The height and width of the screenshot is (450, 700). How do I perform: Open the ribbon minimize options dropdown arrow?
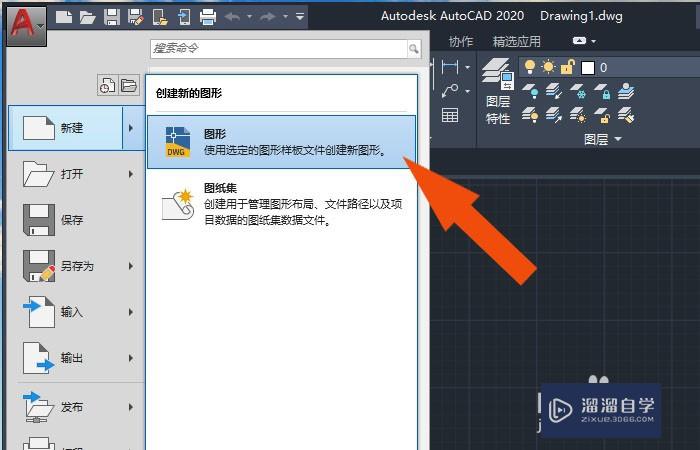(x=594, y=41)
